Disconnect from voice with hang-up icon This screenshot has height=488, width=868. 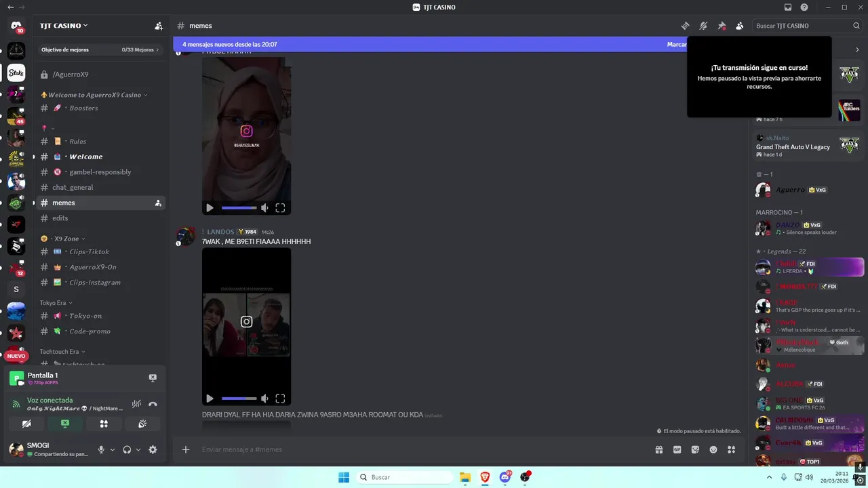pos(153,404)
